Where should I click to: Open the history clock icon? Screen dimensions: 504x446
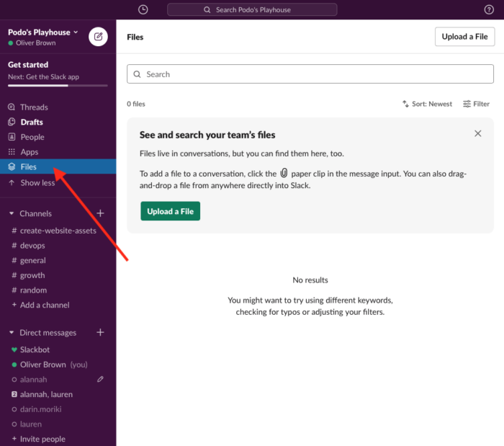(x=143, y=9)
